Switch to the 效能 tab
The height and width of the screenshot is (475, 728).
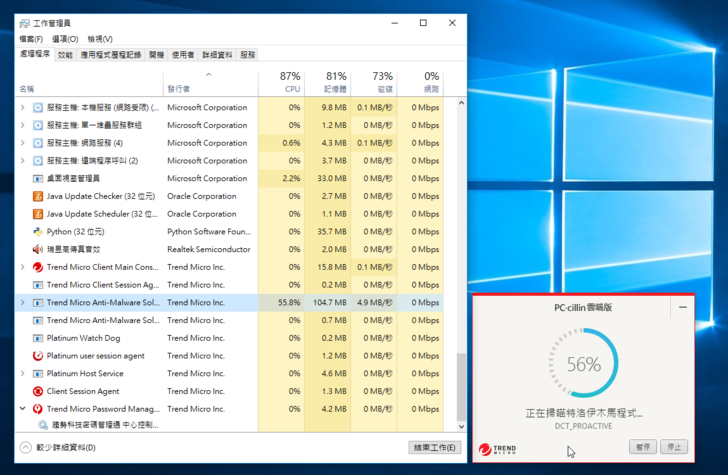click(x=65, y=55)
